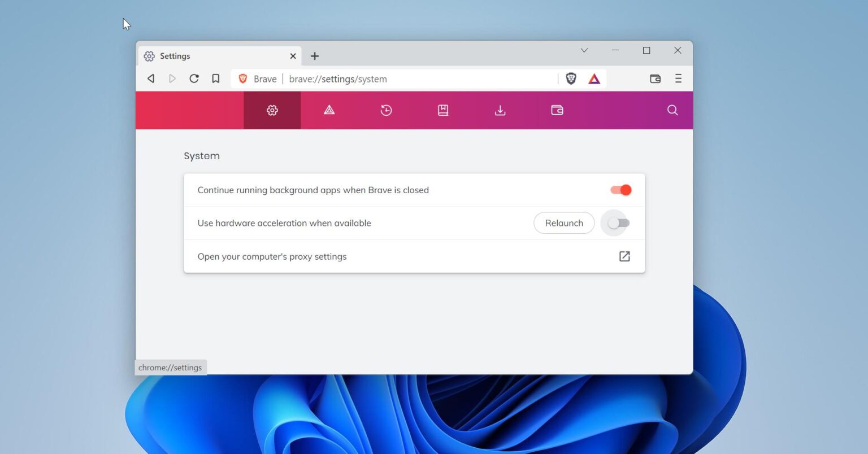Click the Relaunch button
Image resolution: width=868 pixels, height=454 pixels.
click(564, 223)
